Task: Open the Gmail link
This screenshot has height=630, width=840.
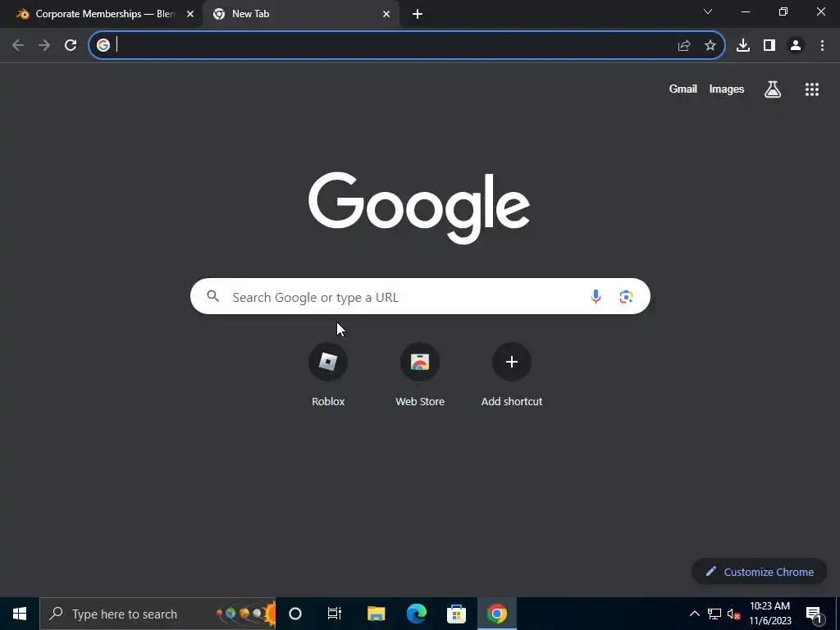Action: [683, 89]
